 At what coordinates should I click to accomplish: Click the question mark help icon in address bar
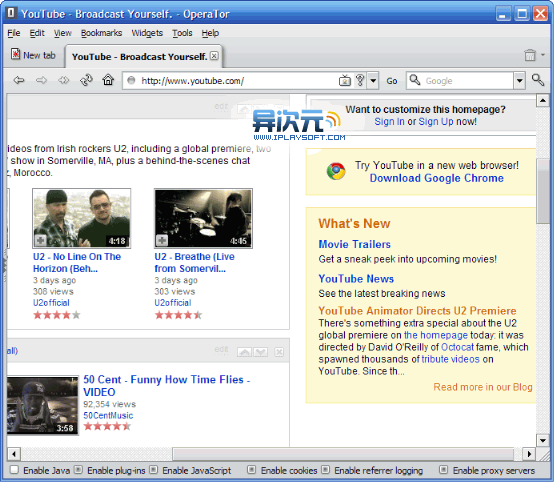pos(360,80)
